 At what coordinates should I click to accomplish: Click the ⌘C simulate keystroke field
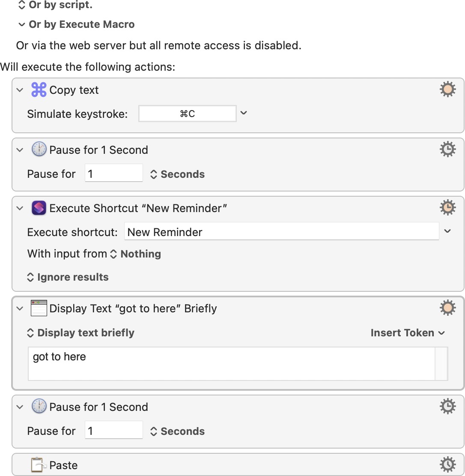click(x=188, y=114)
